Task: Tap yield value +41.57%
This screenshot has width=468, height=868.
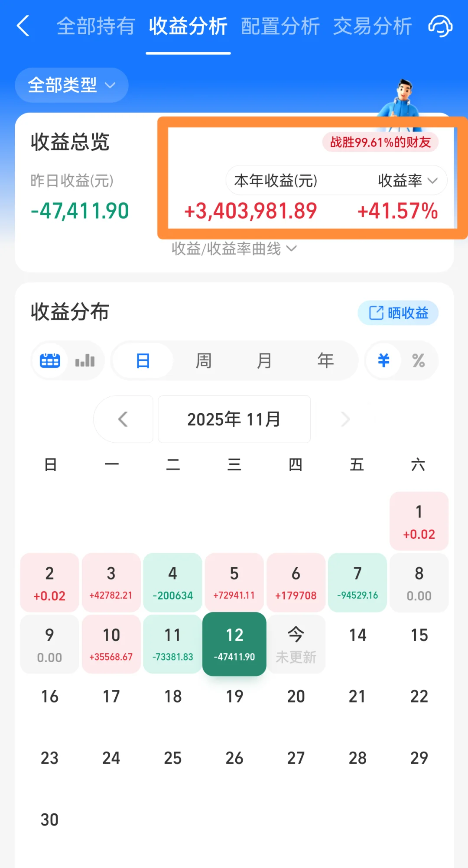Action: pyautogui.click(x=397, y=211)
